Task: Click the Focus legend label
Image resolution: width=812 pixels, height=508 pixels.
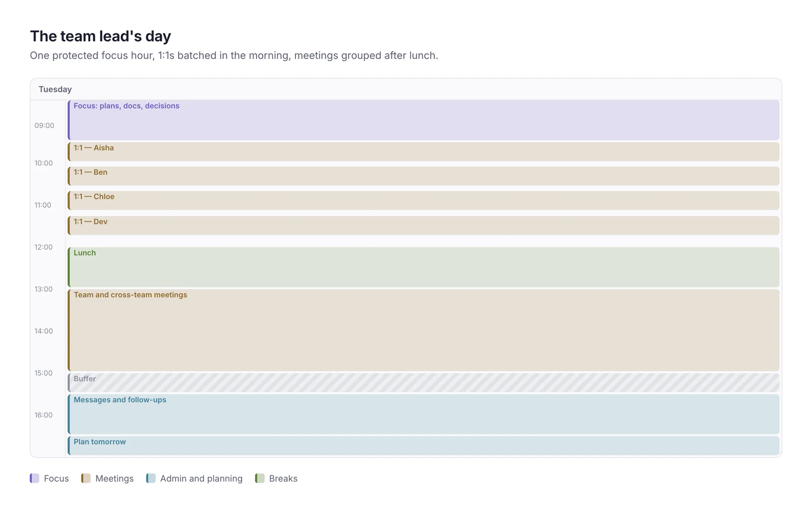Action: (56, 479)
